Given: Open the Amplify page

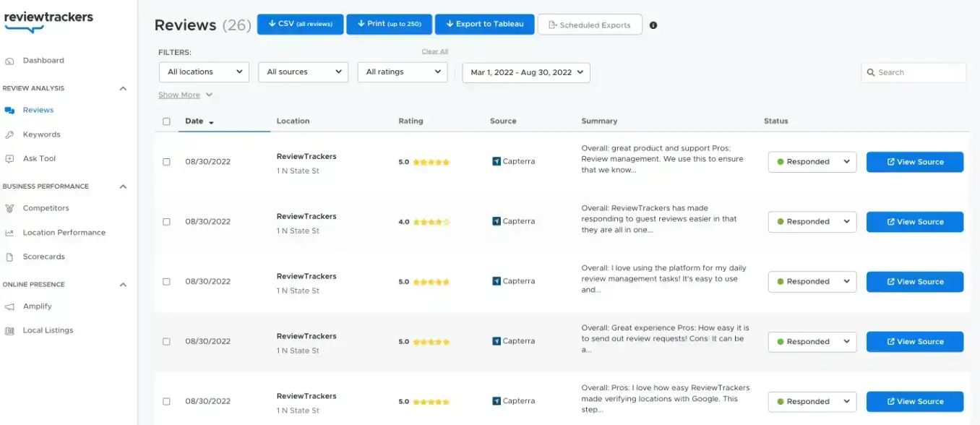Looking at the screenshot, I should pyautogui.click(x=38, y=306).
